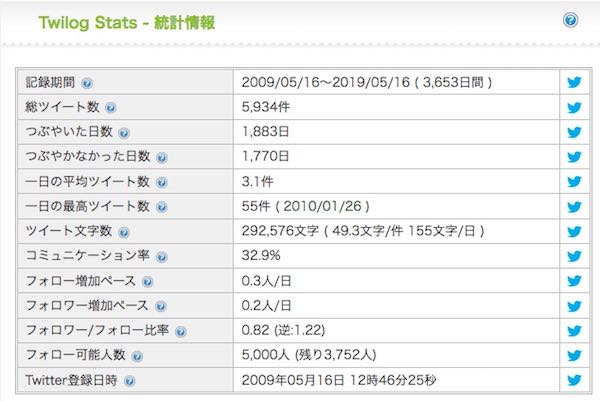Select the 一日の平均ツイート数 label

tap(88, 181)
